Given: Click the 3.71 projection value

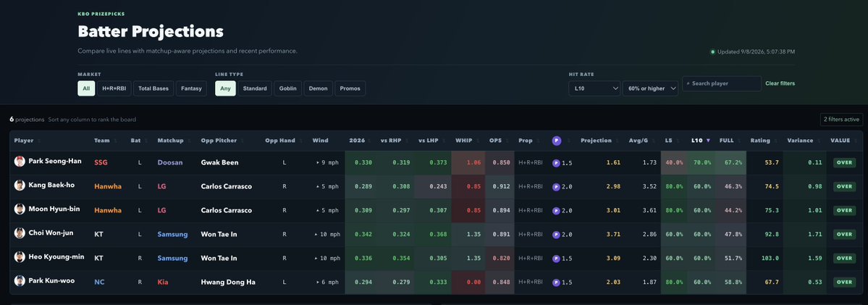Looking at the screenshot, I should point(613,235).
